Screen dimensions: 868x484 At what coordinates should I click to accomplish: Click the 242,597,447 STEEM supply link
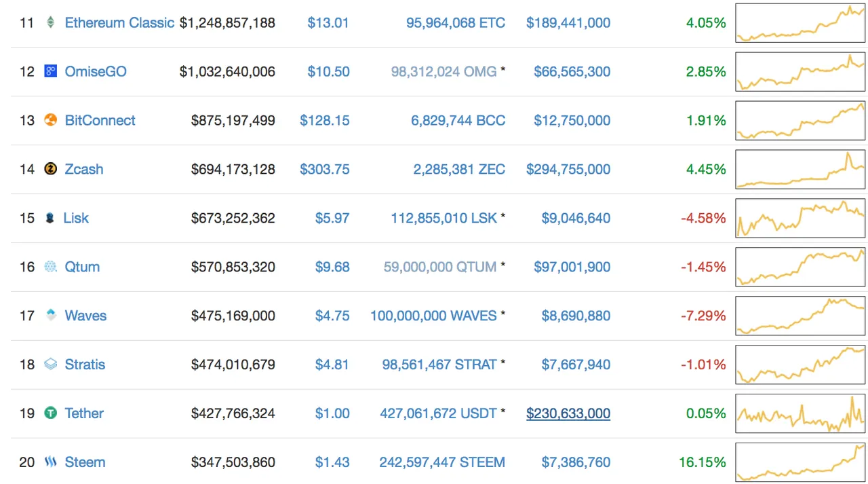[x=442, y=462]
